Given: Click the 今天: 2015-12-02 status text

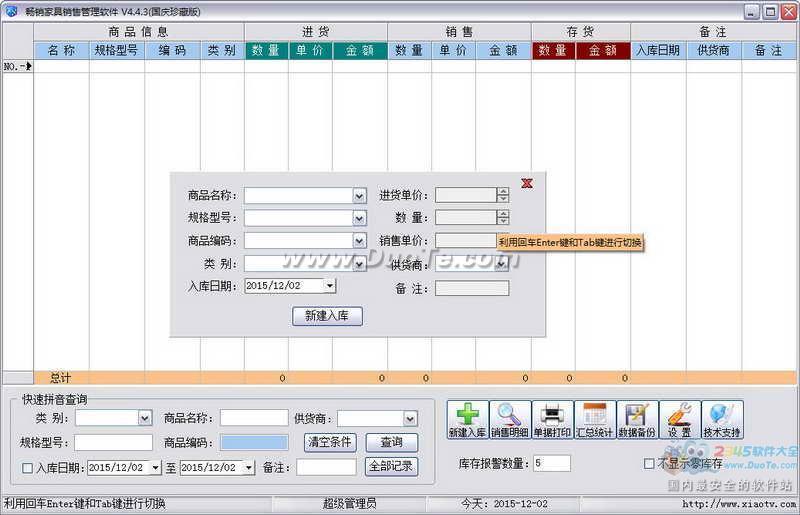Looking at the screenshot, I should click(504, 504).
